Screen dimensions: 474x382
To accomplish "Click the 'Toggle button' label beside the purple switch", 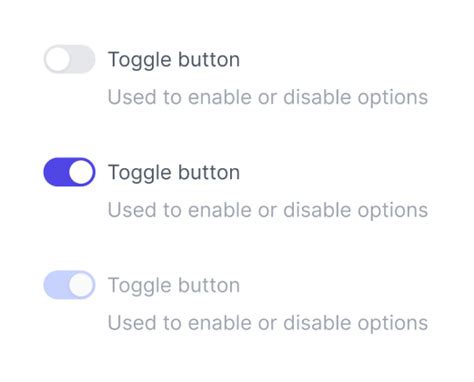I will point(174,173).
